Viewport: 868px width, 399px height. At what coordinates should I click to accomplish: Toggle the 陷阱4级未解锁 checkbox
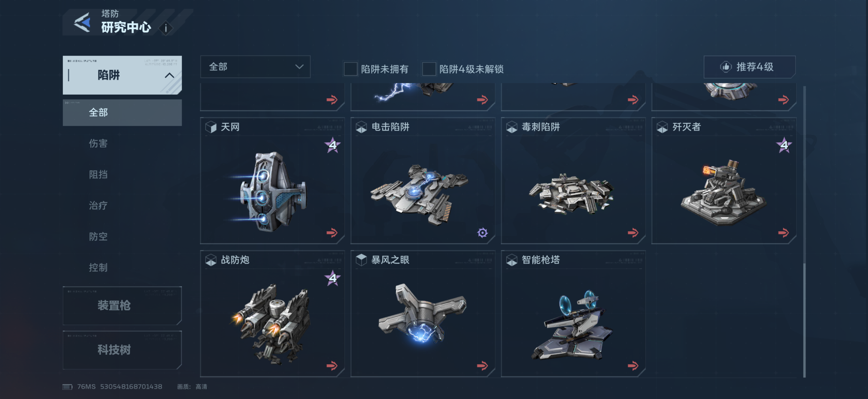point(429,69)
